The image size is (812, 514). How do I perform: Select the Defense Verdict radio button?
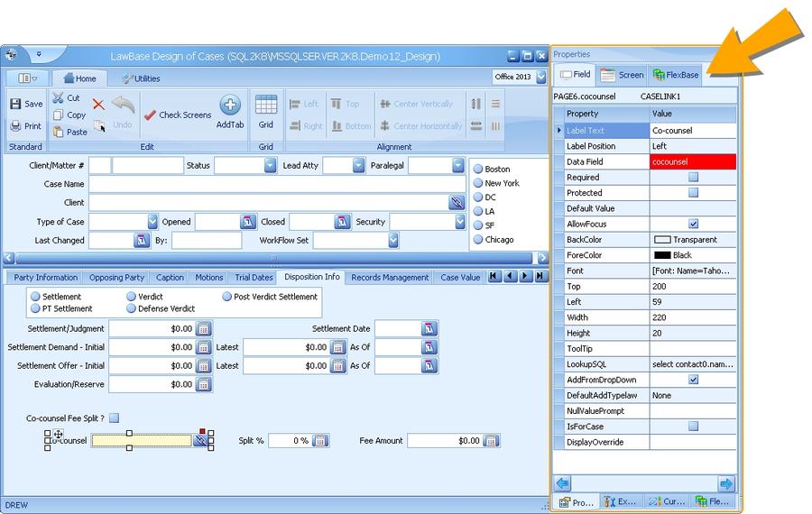pos(131,308)
